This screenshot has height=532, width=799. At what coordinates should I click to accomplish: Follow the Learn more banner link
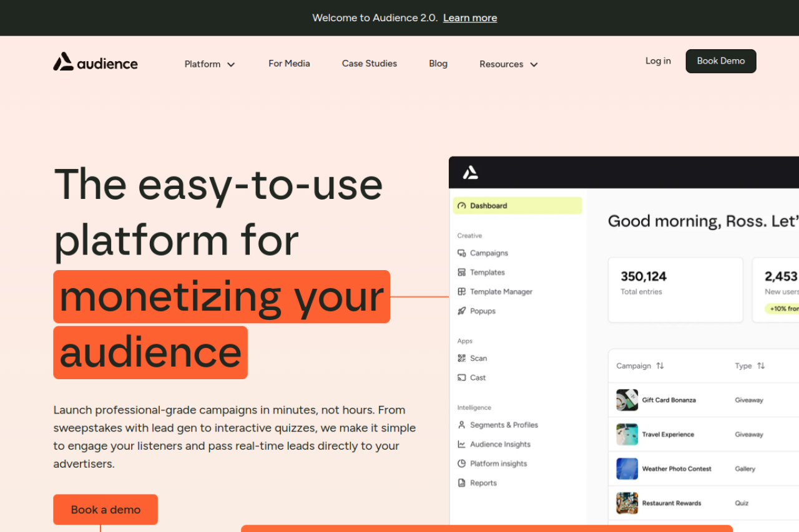tap(470, 18)
